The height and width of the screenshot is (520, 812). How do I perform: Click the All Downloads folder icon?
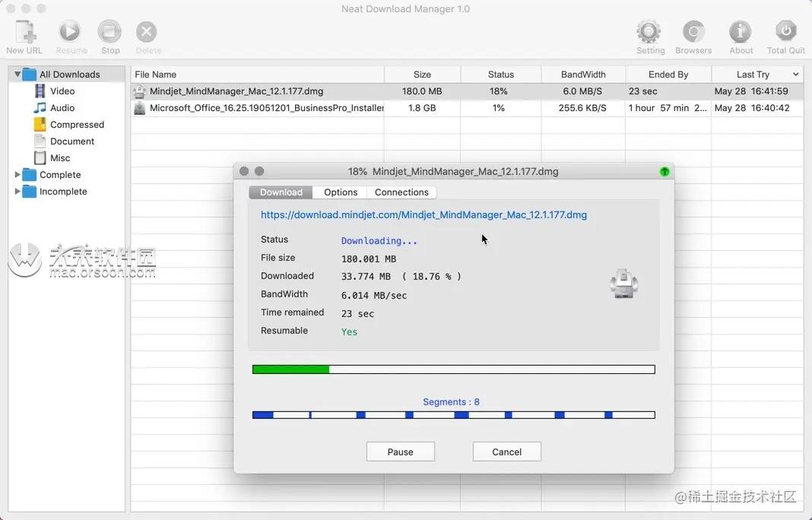point(30,75)
